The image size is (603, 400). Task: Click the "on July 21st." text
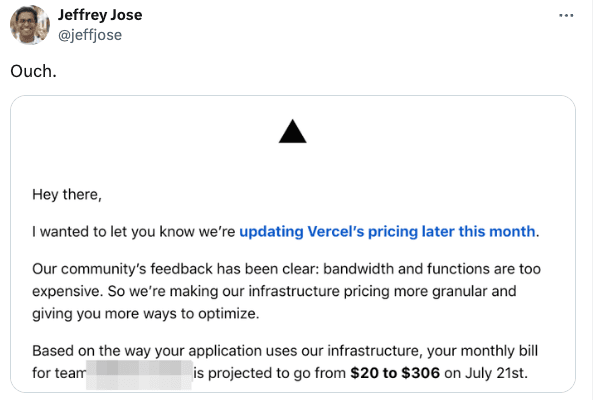[486, 373]
